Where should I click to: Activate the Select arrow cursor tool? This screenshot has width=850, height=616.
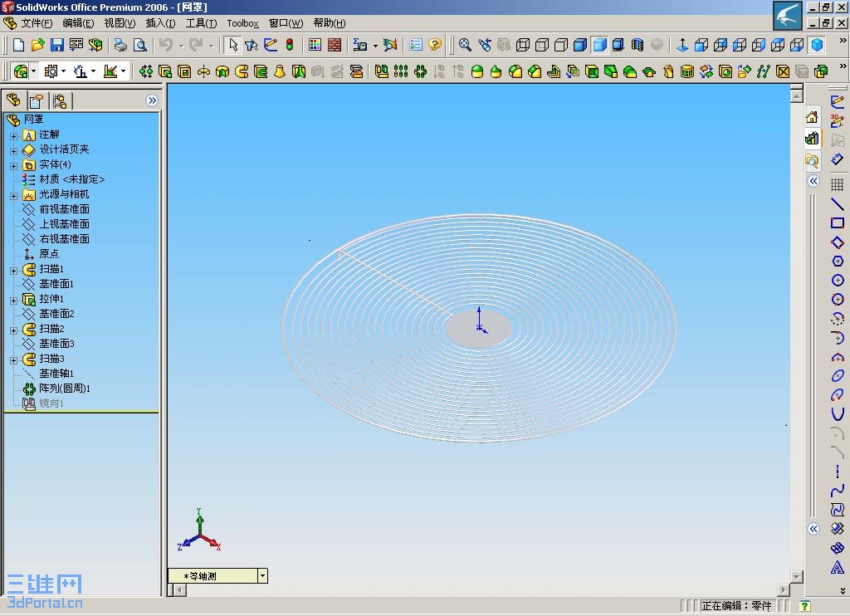click(x=233, y=45)
